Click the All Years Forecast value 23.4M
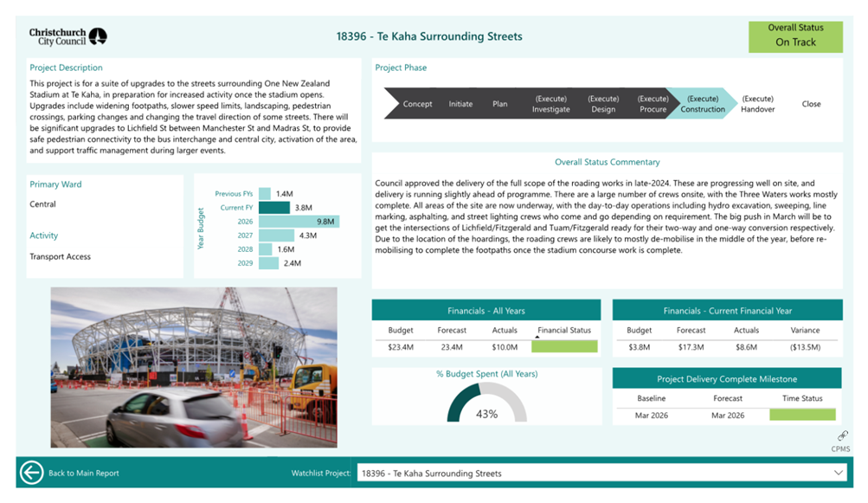Image resolution: width=868 pixels, height=503 pixels. pos(452,347)
